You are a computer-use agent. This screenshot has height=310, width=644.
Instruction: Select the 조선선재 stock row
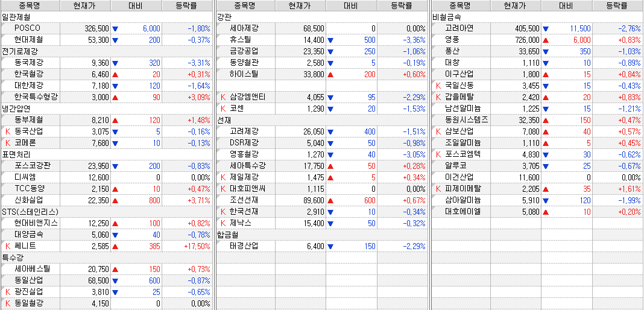click(244, 200)
